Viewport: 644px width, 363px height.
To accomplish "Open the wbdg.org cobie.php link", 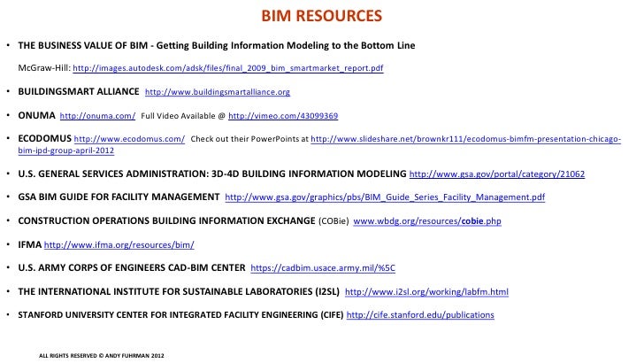I will point(427,221).
